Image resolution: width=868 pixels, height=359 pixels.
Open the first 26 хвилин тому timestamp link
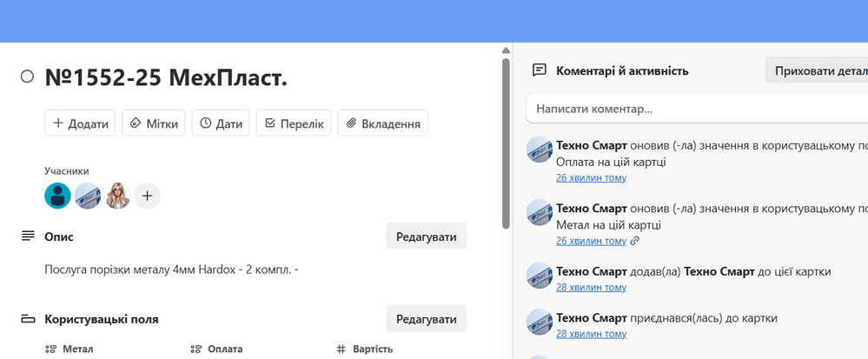click(591, 178)
